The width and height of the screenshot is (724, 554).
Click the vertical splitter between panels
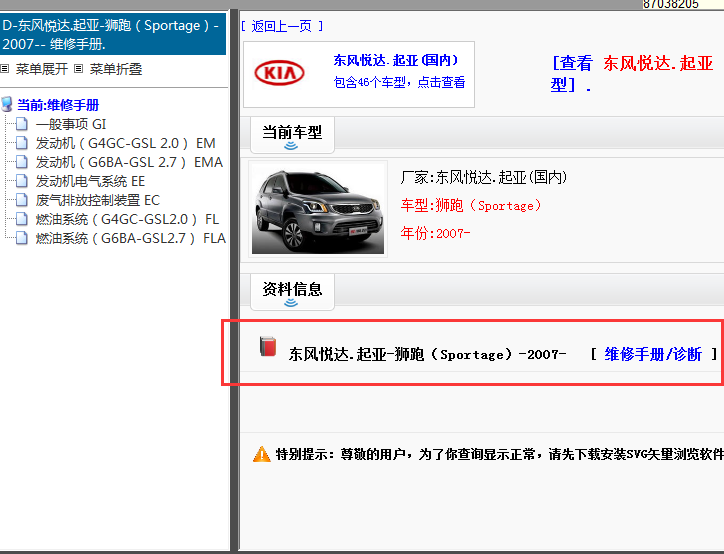click(234, 281)
